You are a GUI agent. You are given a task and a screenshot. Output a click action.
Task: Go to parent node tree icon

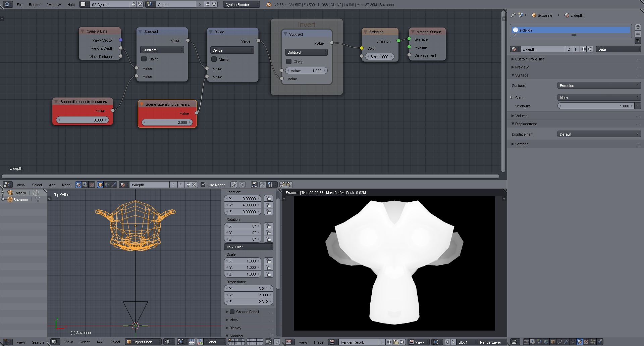pyautogui.click(x=242, y=185)
